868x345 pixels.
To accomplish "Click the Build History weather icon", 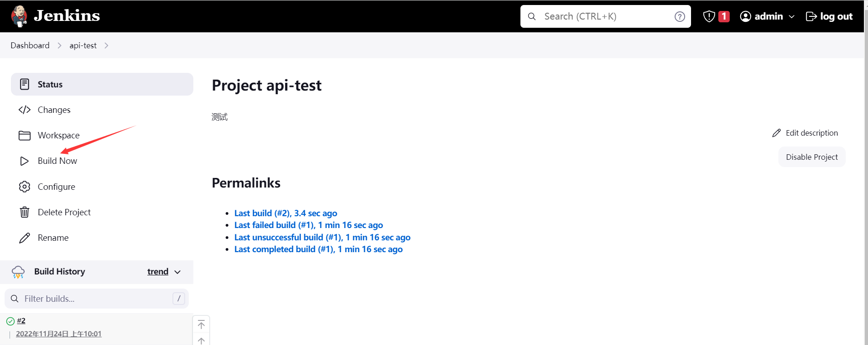I will [18, 272].
